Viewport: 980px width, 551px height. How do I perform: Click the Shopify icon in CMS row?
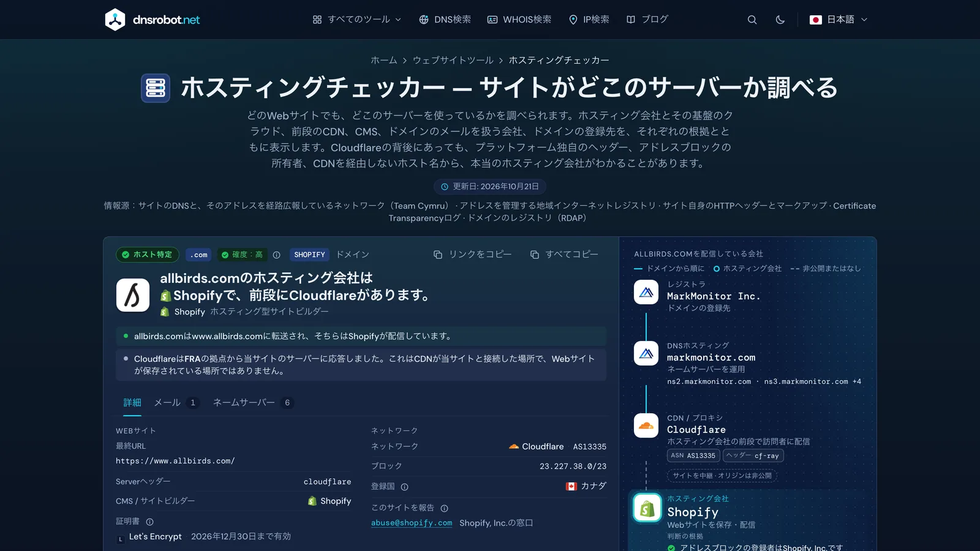coord(312,501)
